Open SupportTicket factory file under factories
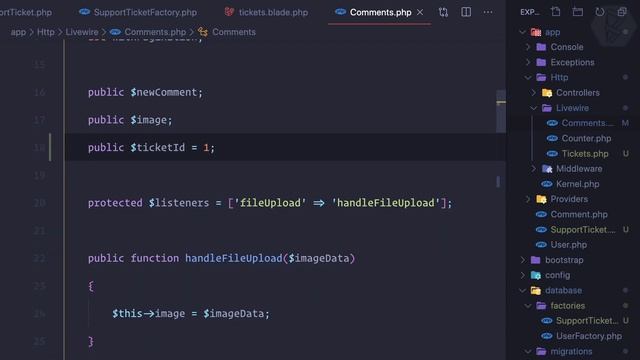Screen dimensions: 640x360 587,321
